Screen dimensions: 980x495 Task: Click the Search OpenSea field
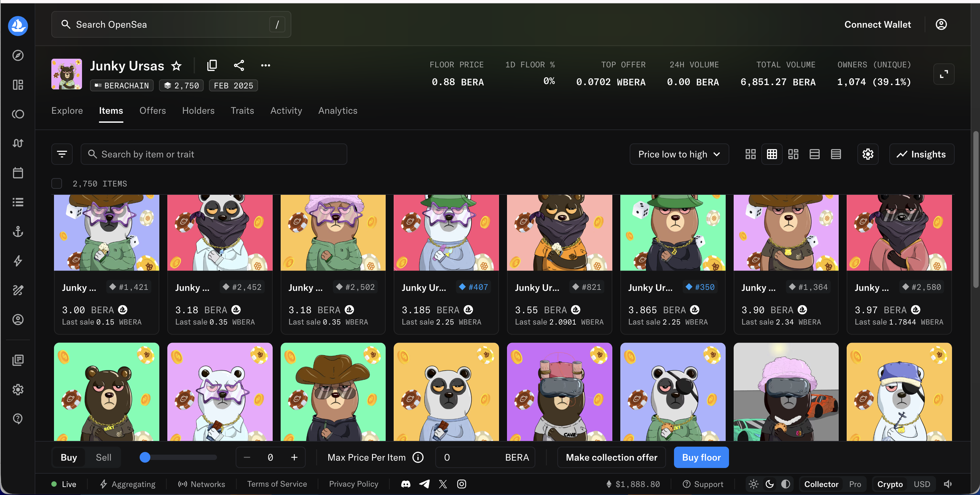coord(171,24)
